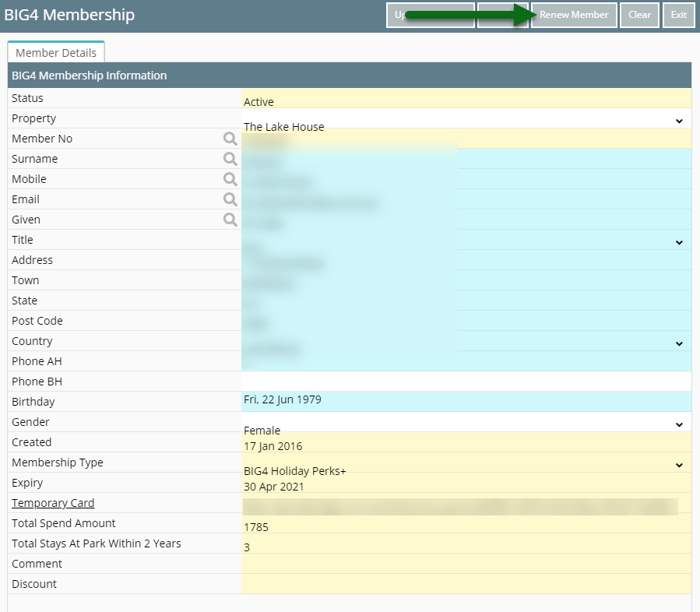Click the Surname input field
The width and height of the screenshot is (700, 612).
pos(466,159)
